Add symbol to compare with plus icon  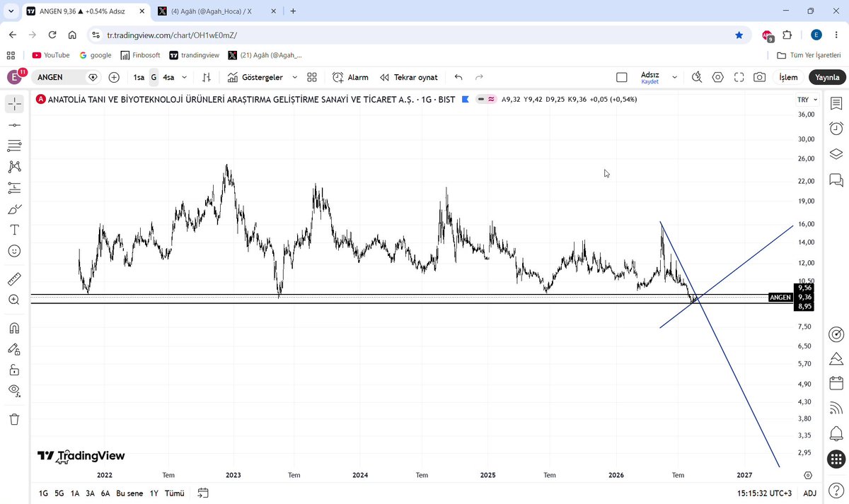(114, 77)
